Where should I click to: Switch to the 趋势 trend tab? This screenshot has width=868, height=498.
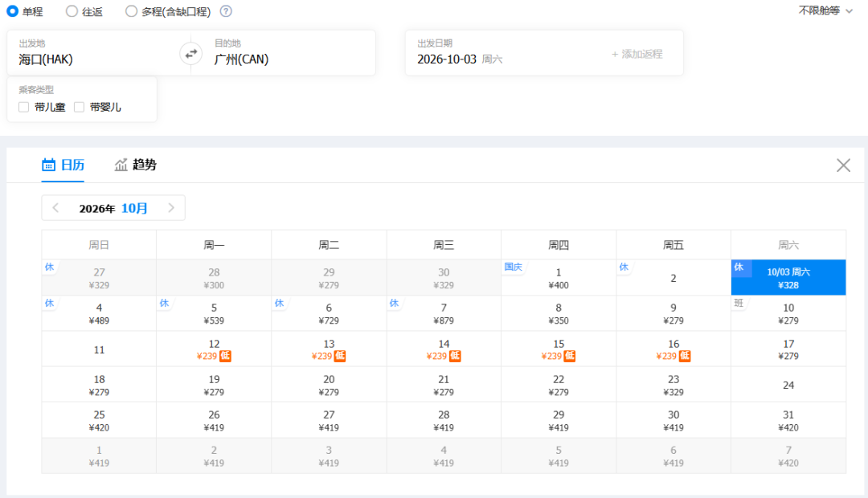(x=136, y=165)
